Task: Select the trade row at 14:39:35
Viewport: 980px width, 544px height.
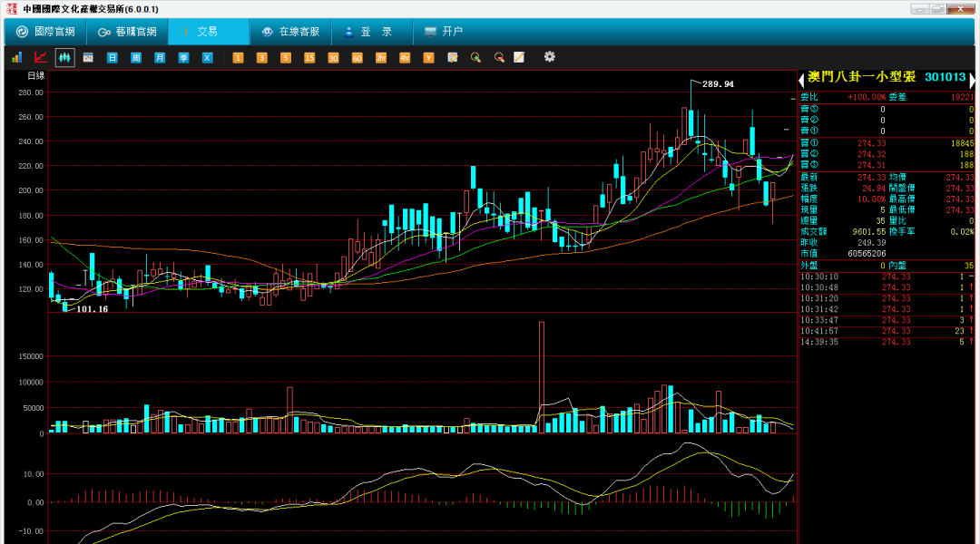Action: click(x=887, y=342)
